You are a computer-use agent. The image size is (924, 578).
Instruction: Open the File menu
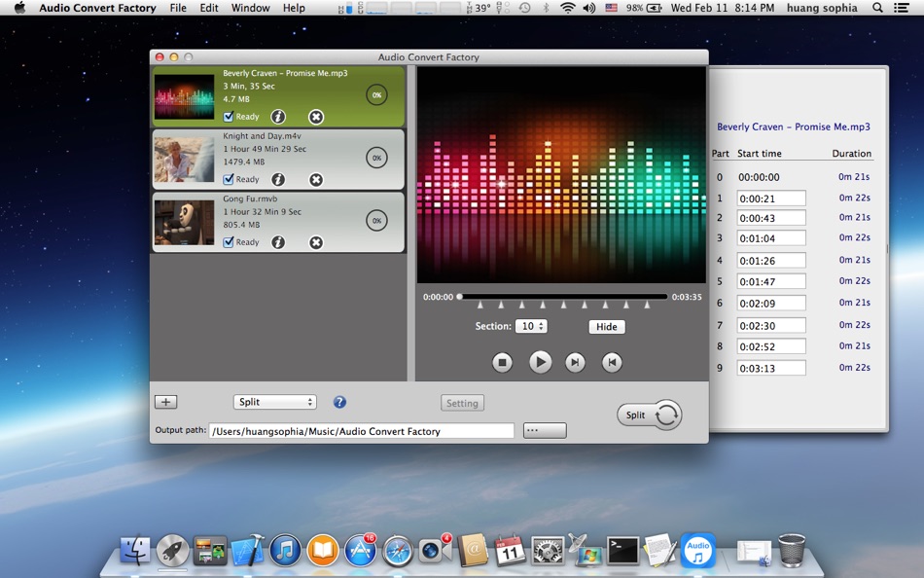tap(177, 8)
